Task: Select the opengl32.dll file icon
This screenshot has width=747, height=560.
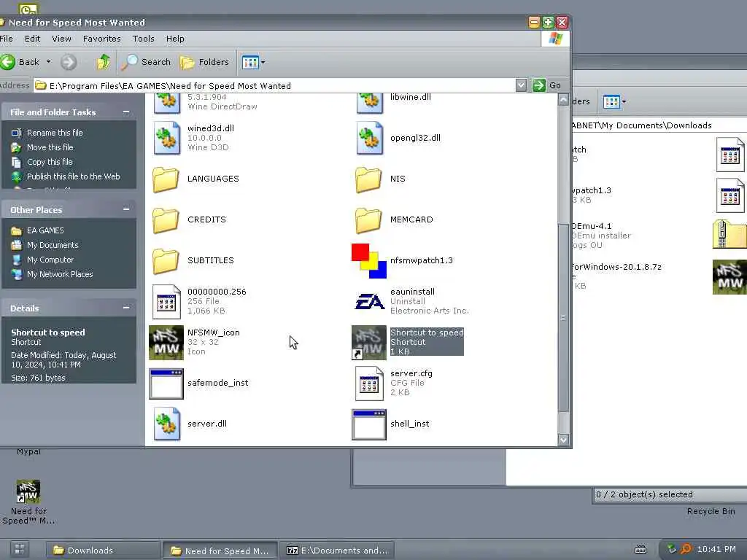Action: (x=370, y=138)
